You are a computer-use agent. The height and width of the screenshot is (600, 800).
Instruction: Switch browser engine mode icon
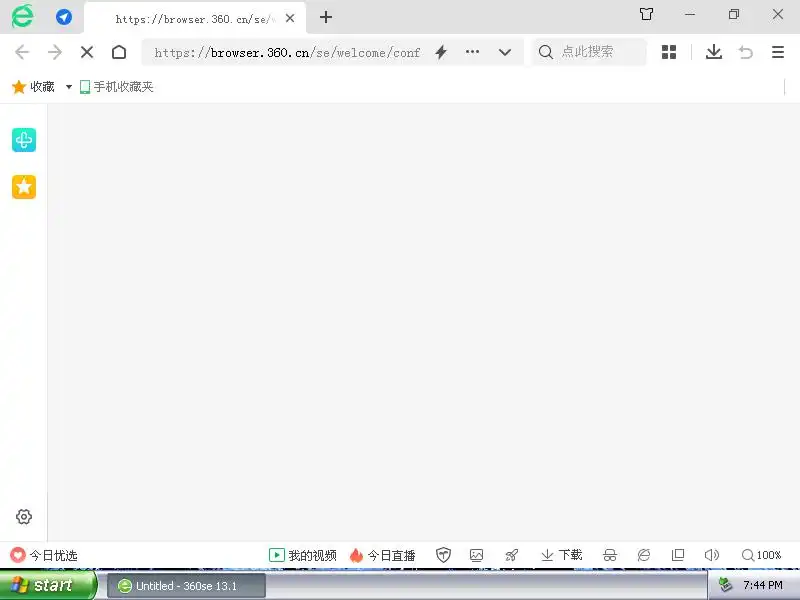click(644, 555)
